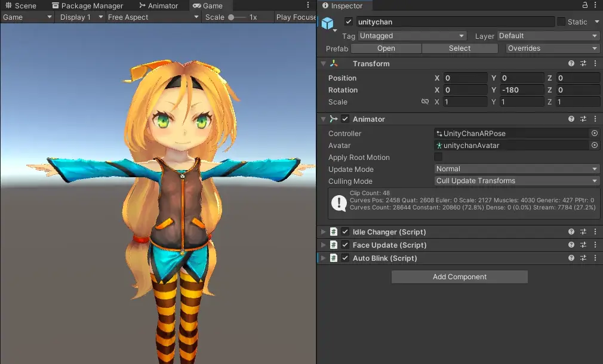Viewport: 603px width, 364px height.
Task: Collapse the Transform component foldout
Action: click(323, 63)
